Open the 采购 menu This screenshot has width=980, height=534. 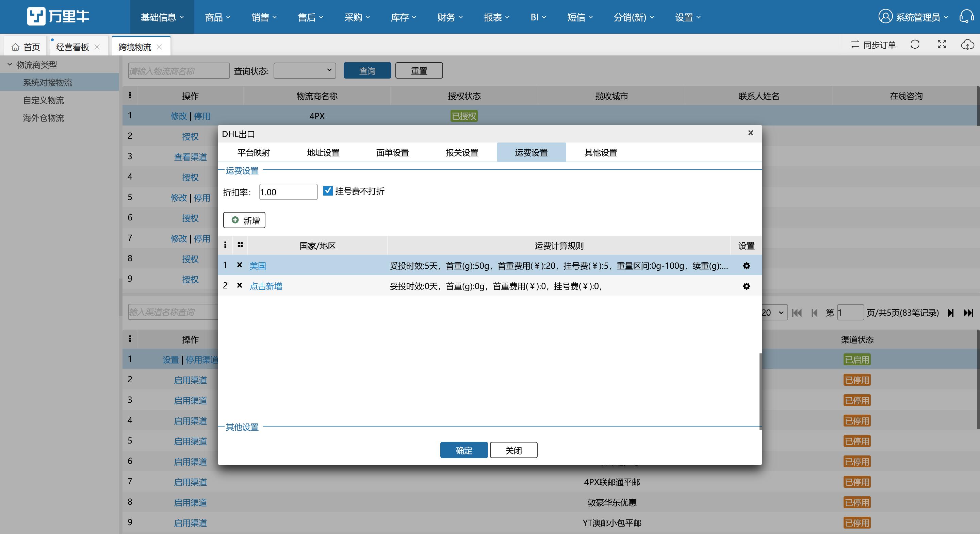pyautogui.click(x=357, y=17)
